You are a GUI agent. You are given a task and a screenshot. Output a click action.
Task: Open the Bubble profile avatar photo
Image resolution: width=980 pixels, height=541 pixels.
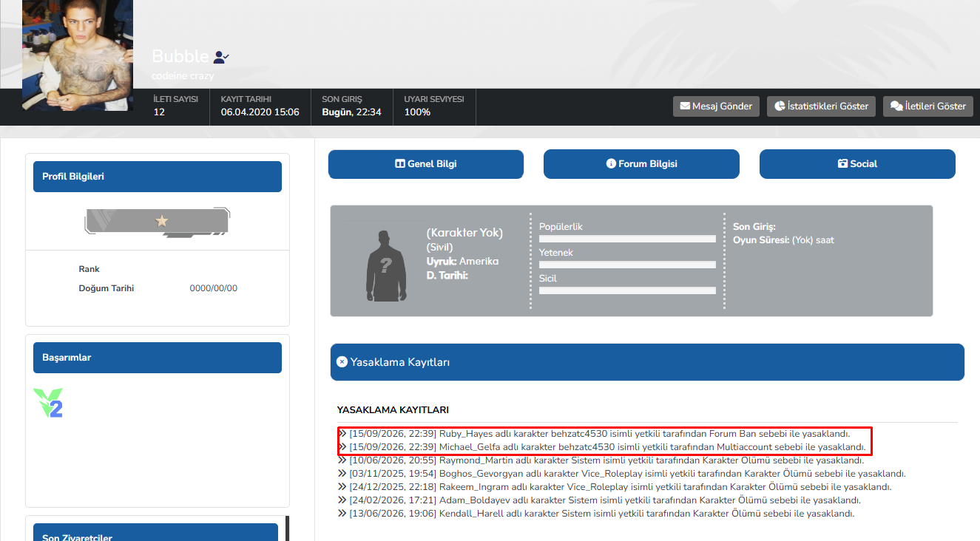tap(78, 54)
